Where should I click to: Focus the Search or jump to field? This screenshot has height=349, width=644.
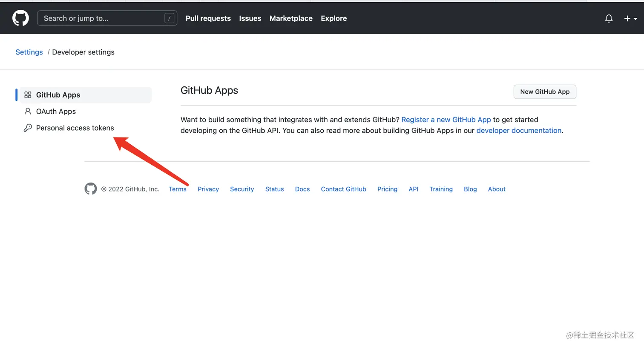107,18
